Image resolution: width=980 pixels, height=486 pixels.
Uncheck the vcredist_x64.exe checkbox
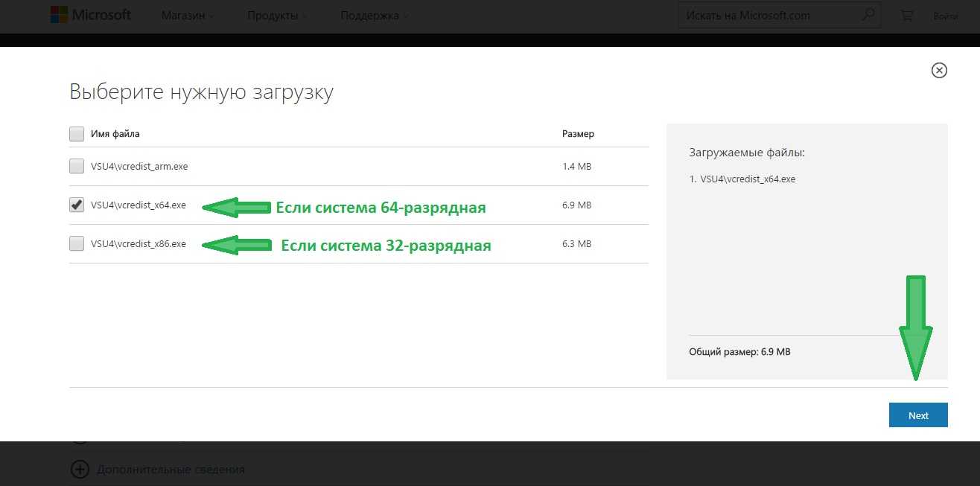click(77, 205)
